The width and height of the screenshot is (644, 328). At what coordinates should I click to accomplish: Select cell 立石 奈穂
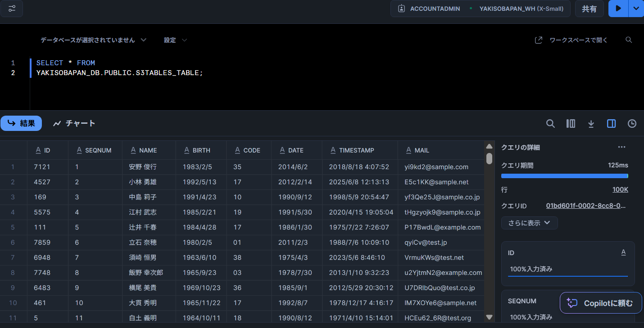point(149,243)
